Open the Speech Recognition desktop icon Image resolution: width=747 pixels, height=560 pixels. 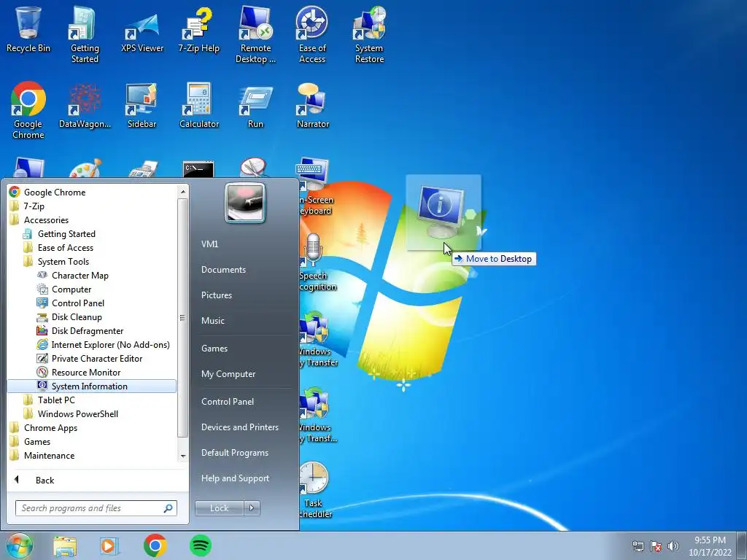(317, 262)
